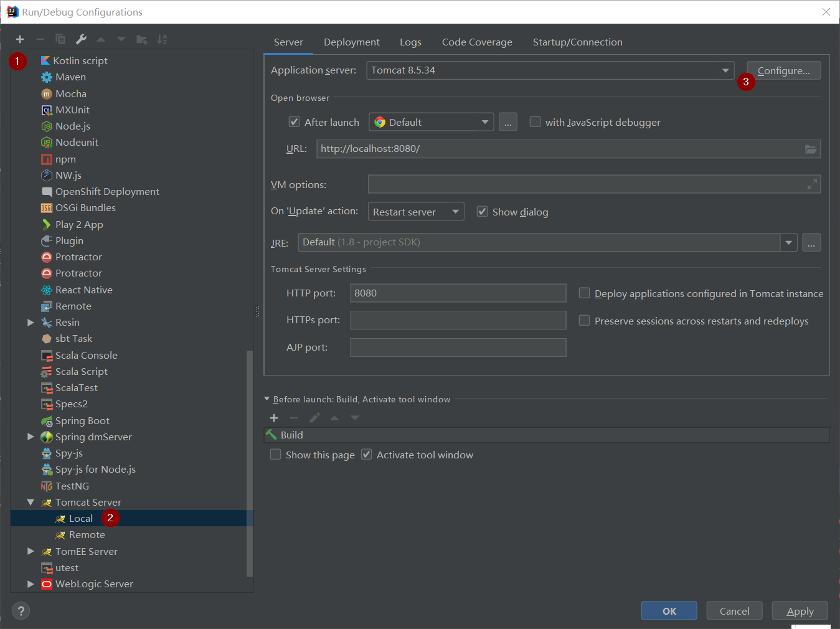Image resolution: width=840 pixels, height=629 pixels.
Task: Select the Maven configuration type
Action: tap(70, 77)
